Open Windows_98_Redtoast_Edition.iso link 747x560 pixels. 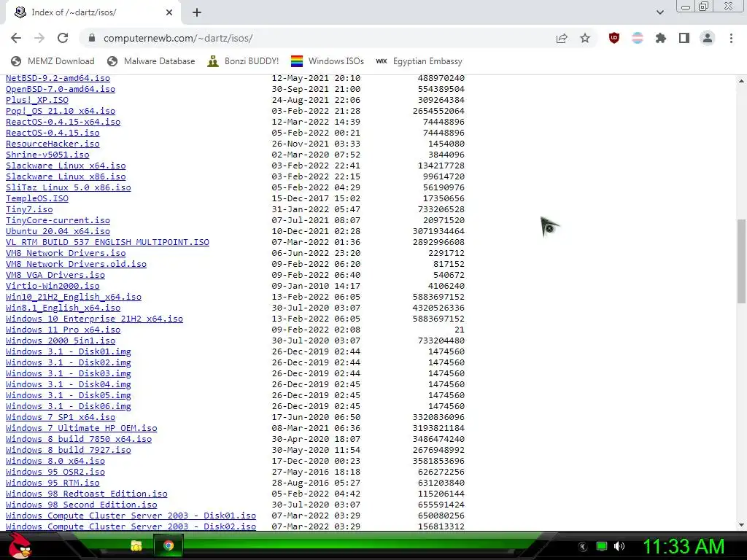(x=87, y=494)
